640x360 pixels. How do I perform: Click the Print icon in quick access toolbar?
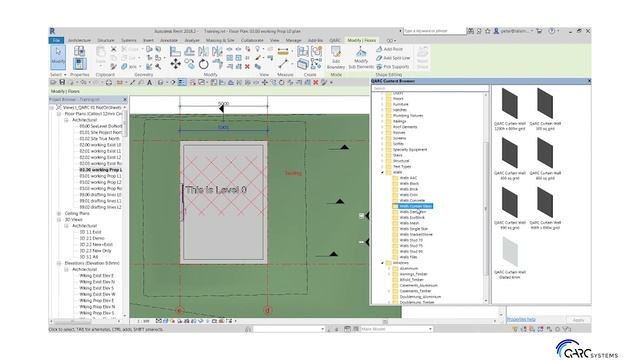click(109, 82)
